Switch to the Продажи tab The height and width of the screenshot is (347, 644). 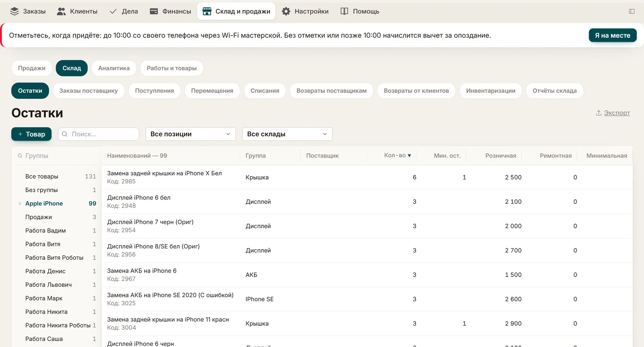tap(32, 68)
